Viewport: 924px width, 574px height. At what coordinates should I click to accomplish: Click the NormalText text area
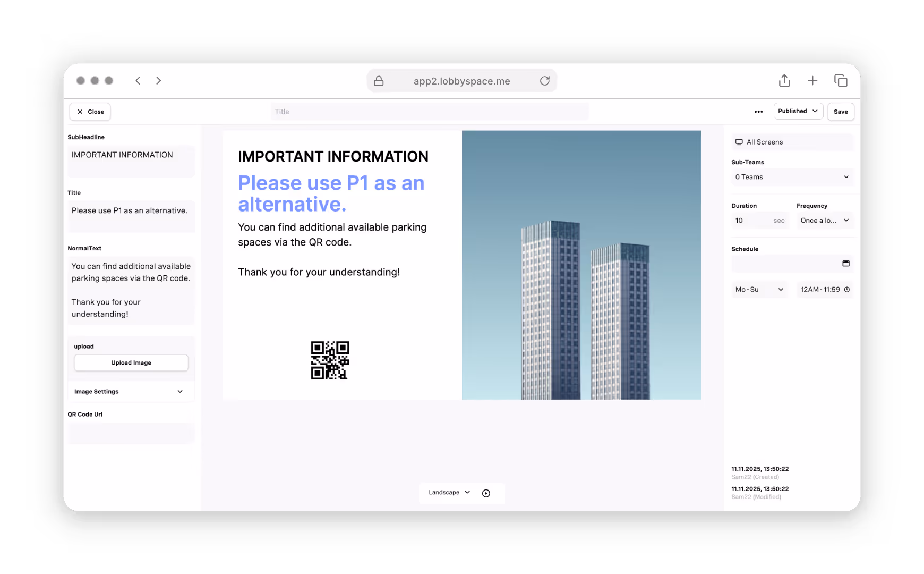pos(131,290)
